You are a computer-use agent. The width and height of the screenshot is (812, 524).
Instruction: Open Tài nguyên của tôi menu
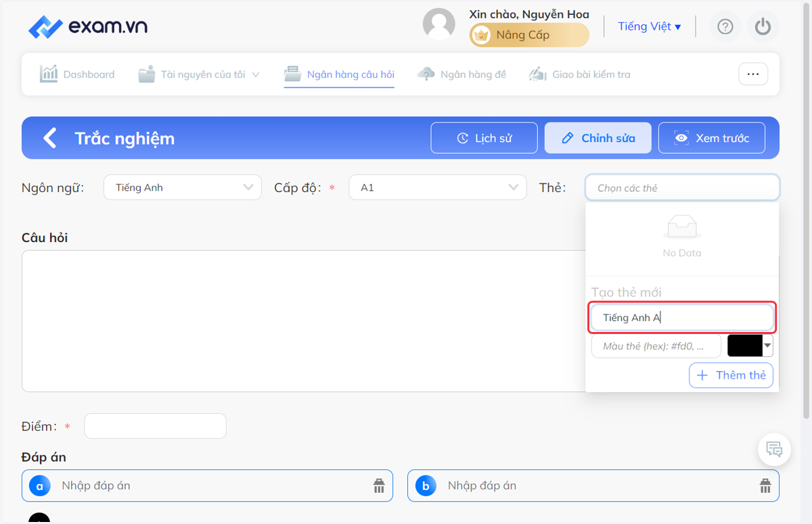[199, 74]
